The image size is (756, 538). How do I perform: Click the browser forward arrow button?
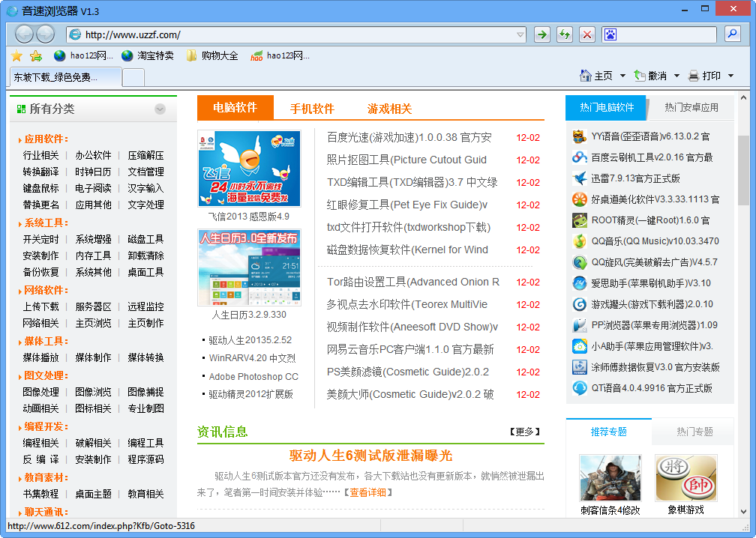(45, 34)
